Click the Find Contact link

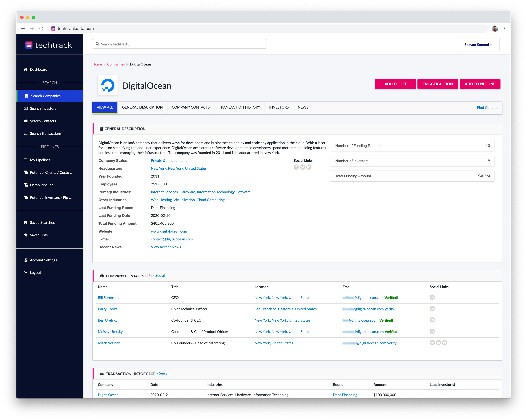[487, 108]
